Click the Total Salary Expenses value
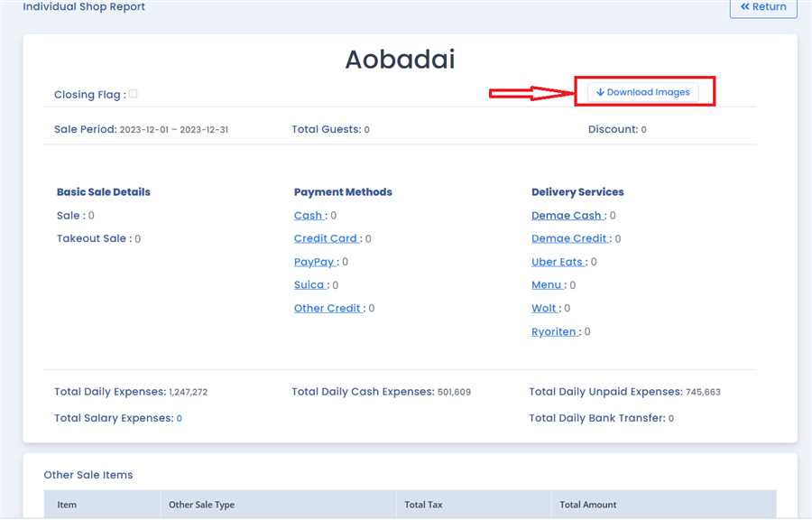 point(180,419)
